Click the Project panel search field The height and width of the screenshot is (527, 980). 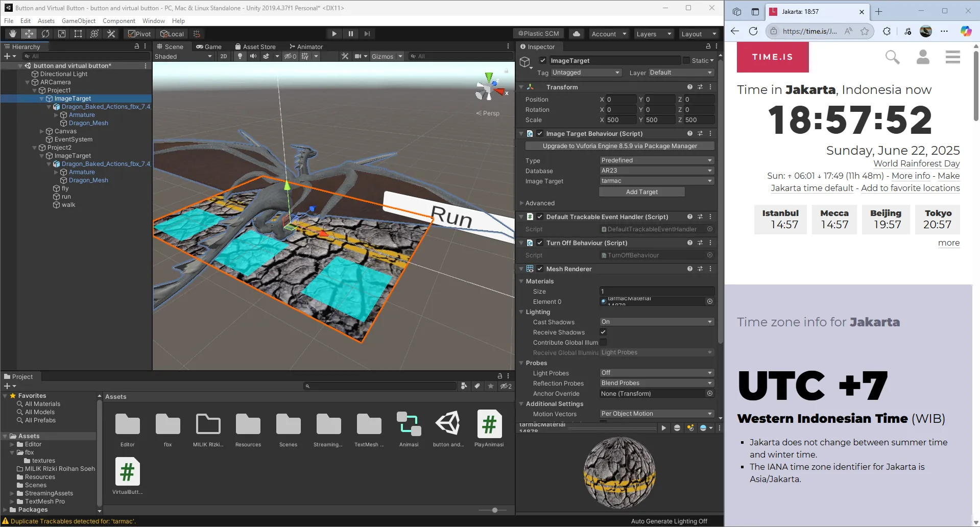click(380, 386)
